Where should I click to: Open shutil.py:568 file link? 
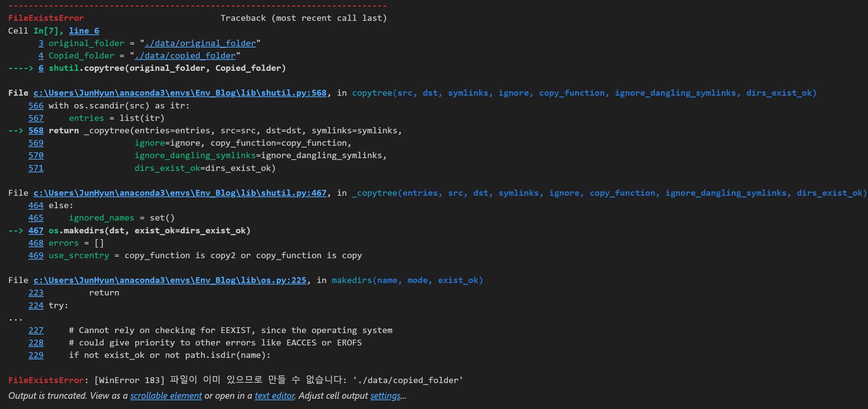[180, 93]
